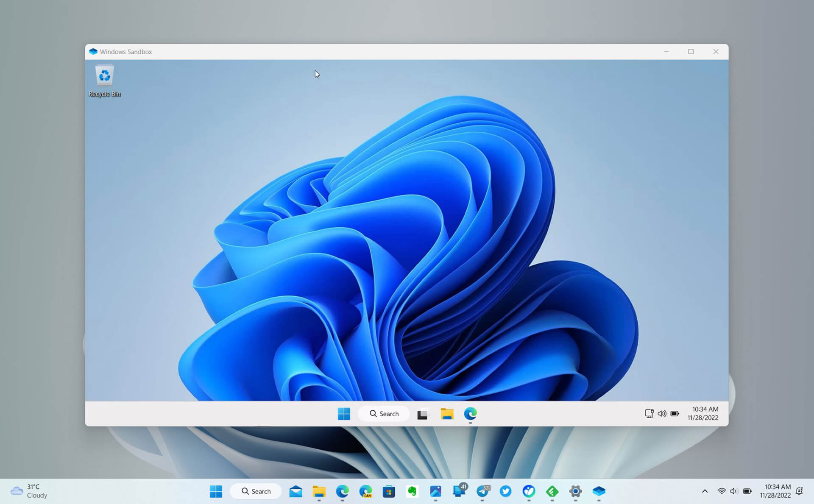The image size is (814, 504).
Task: Launch File Explorer inside the Sandbox
Action: click(447, 414)
